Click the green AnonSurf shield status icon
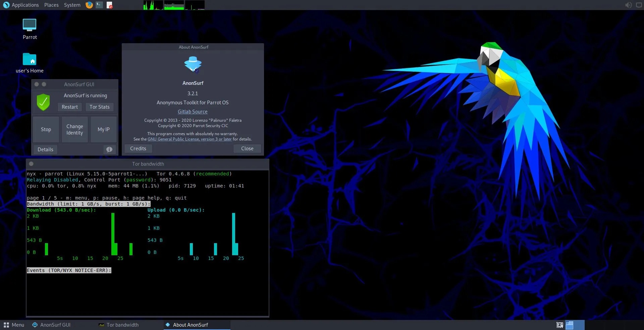644x330 pixels. coord(43,102)
